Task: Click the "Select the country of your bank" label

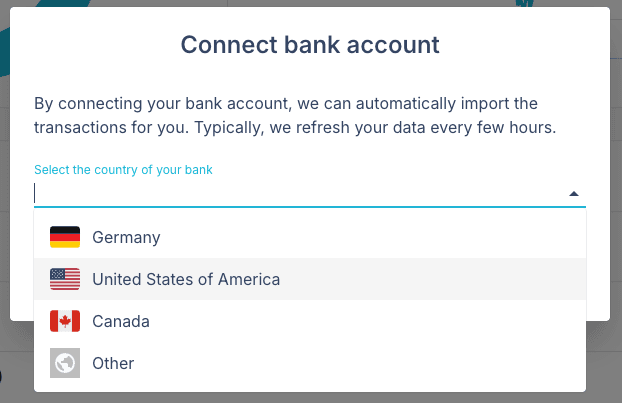Action: pos(123,169)
